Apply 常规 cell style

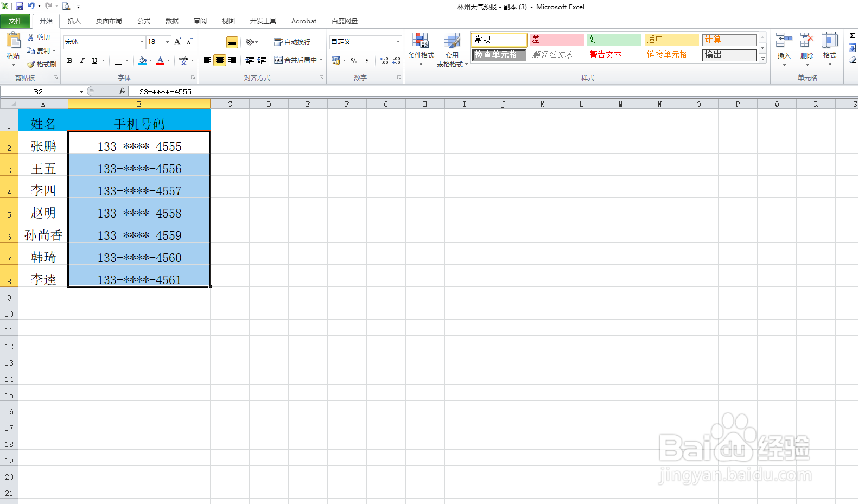(499, 40)
